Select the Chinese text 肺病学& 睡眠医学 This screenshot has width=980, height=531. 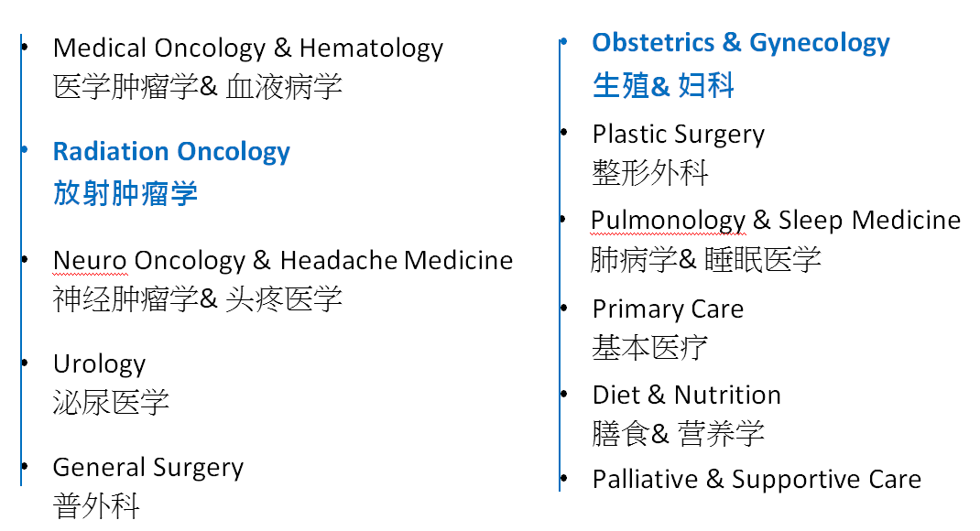705,259
